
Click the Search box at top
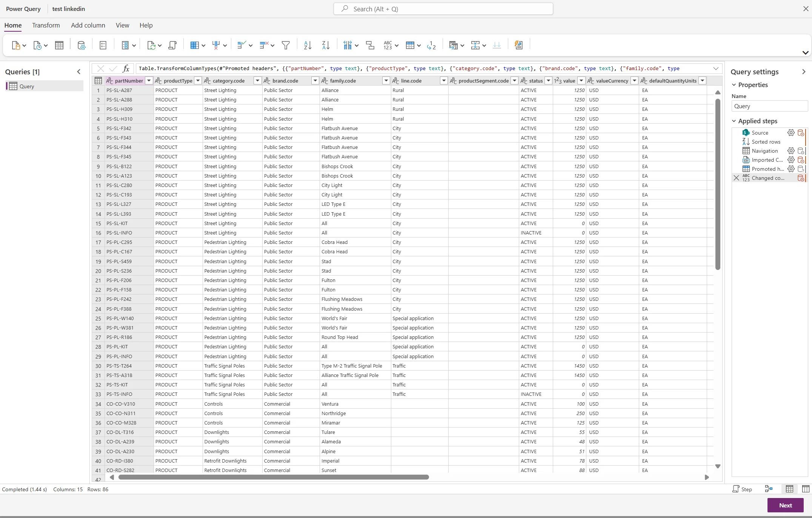(x=443, y=9)
